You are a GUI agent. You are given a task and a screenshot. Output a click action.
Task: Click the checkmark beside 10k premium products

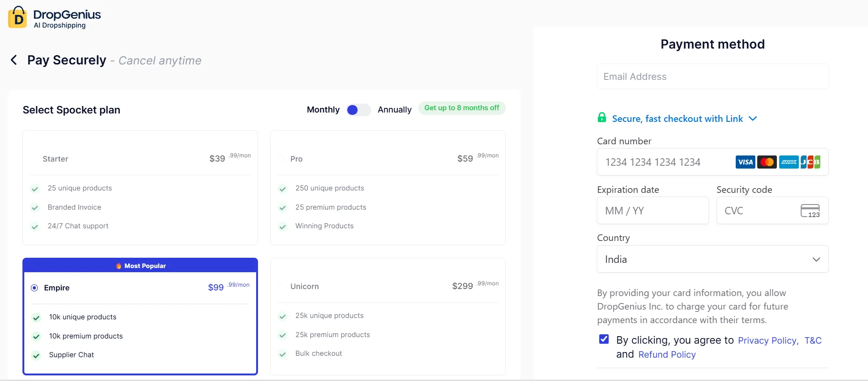coord(36,337)
